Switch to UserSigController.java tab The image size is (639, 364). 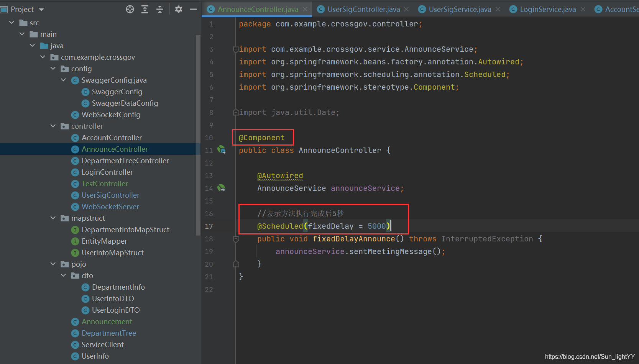363,9
